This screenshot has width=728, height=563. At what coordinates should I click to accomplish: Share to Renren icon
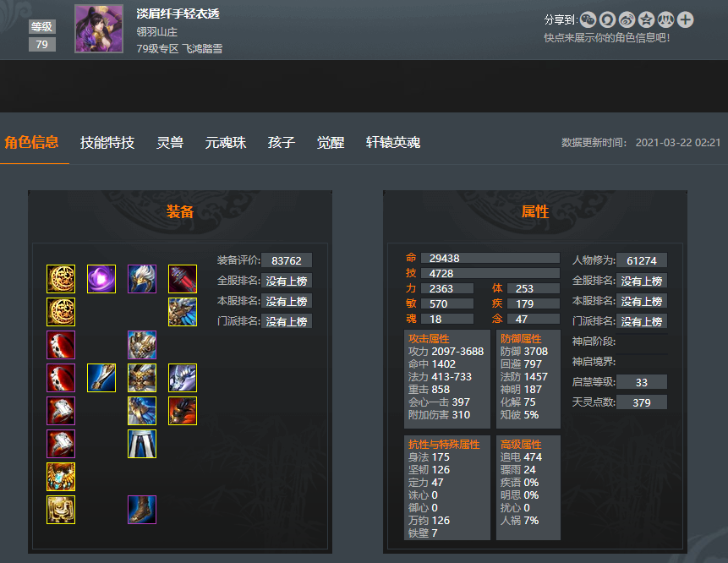[666, 19]
